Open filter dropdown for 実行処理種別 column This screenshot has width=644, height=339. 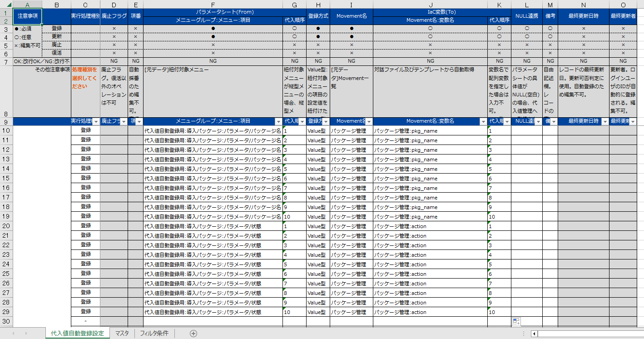[x=95, y=121]
